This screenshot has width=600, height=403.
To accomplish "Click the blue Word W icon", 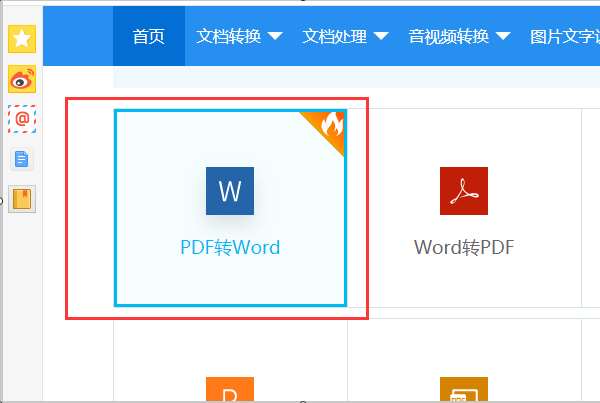I will click(x=230, y=191).
